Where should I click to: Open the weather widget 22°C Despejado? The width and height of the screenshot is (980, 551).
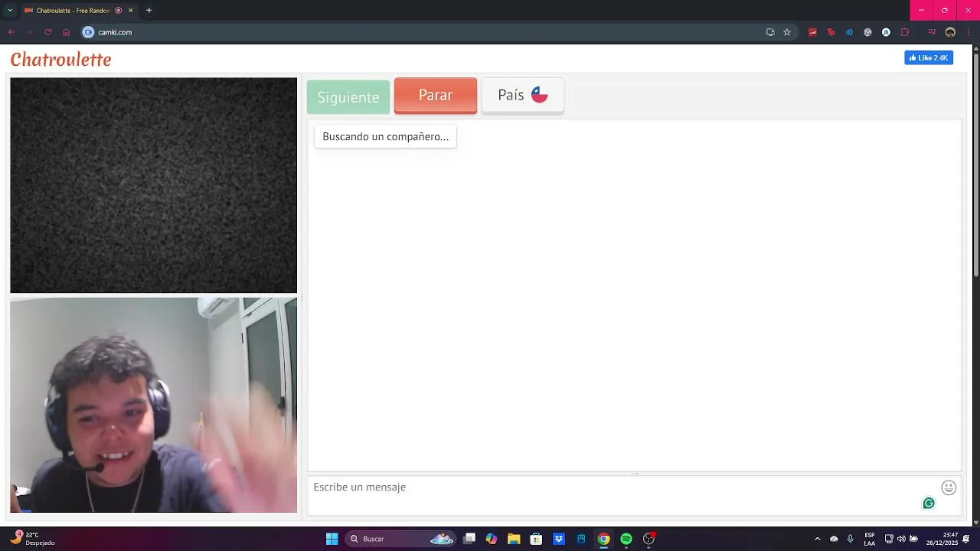tap(34, 539)
